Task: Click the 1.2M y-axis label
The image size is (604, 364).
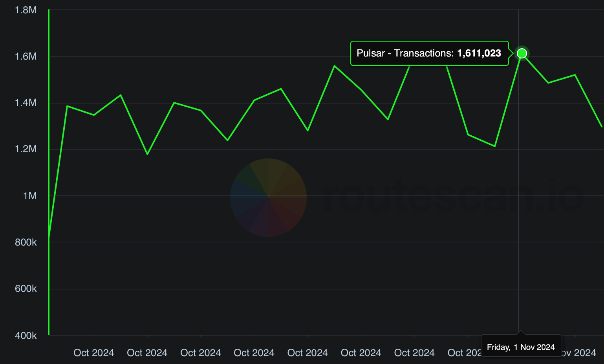Action: click(26, 149)
